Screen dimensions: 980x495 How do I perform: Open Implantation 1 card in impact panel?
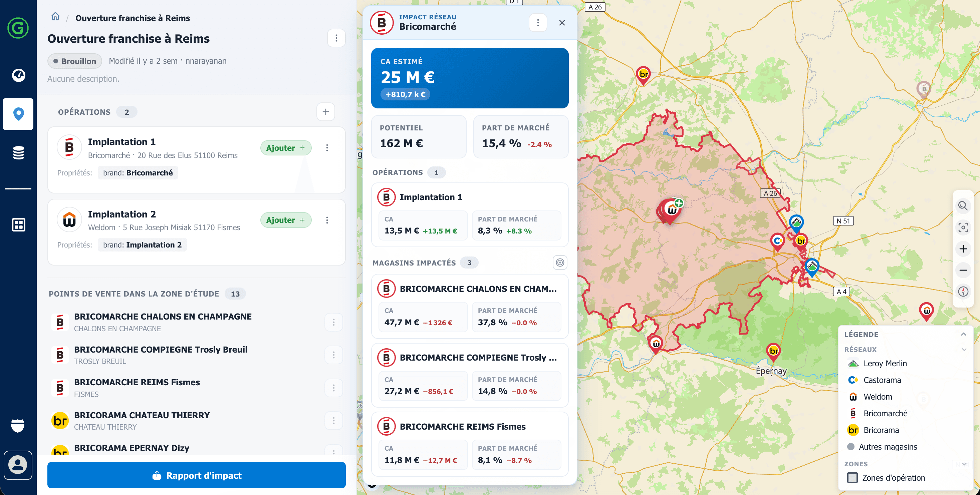click(x=470, y=215)
